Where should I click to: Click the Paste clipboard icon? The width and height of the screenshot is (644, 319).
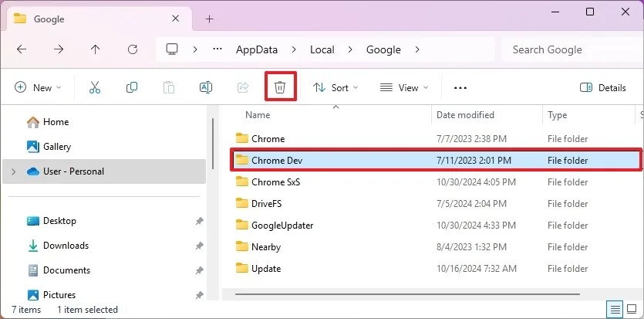click(169, 87)
